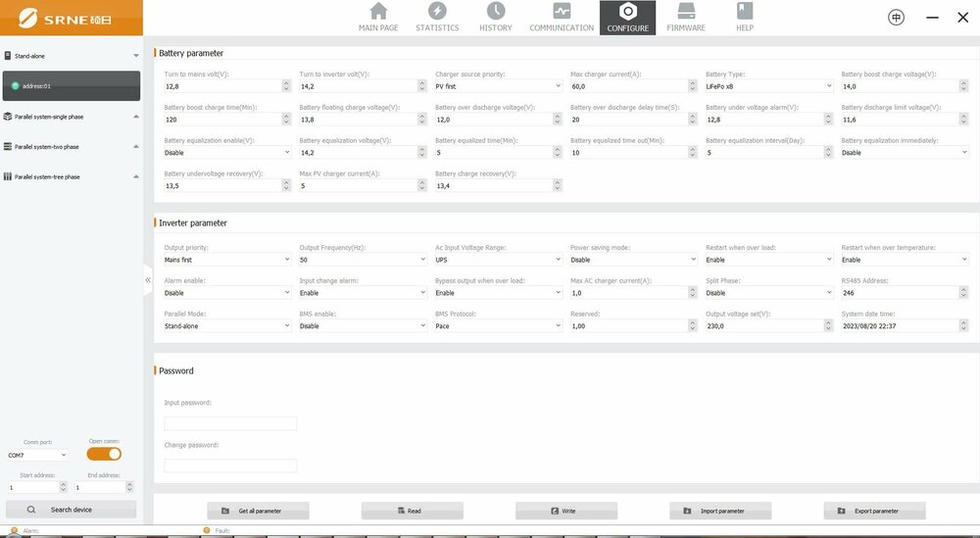Click Get all parameter button

pyautogui.click(x=258, y=511)
